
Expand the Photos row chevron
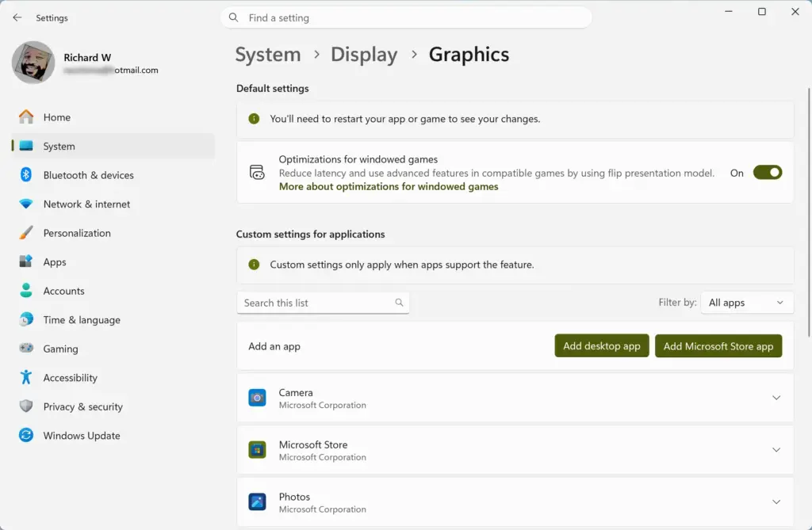click(776, 501)
